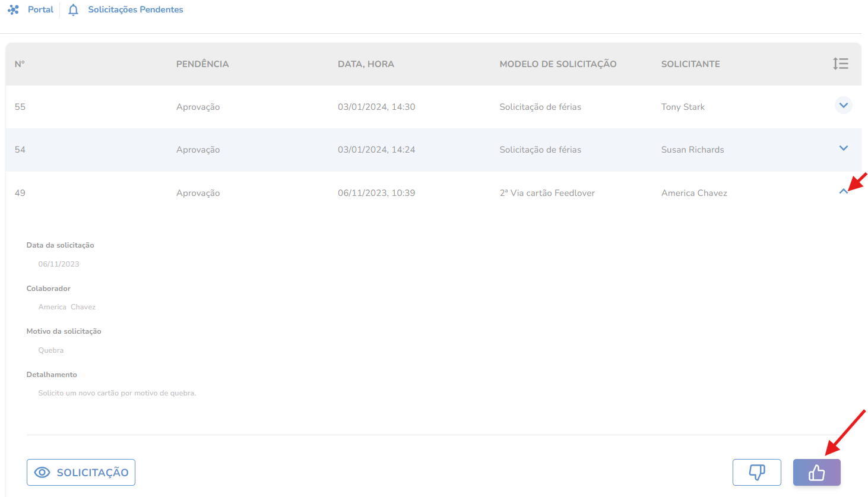Click the row density icon in table header
The width and height of the screenshot is (868, 497).
tap(840, 64)
